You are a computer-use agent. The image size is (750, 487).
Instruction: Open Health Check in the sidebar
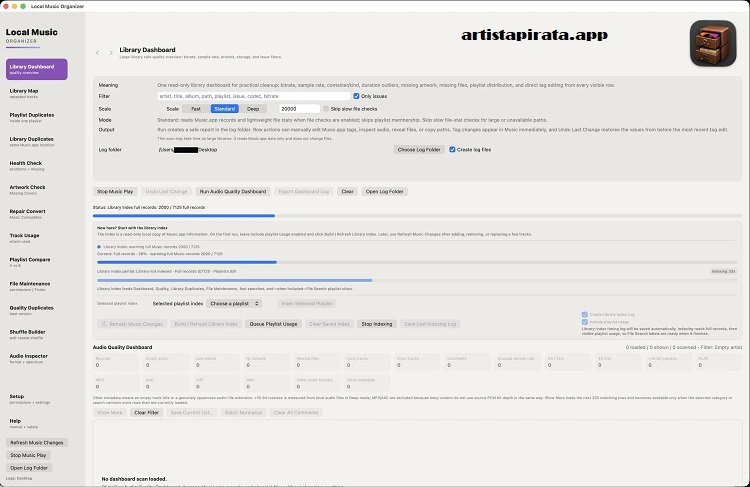[37, 166]
